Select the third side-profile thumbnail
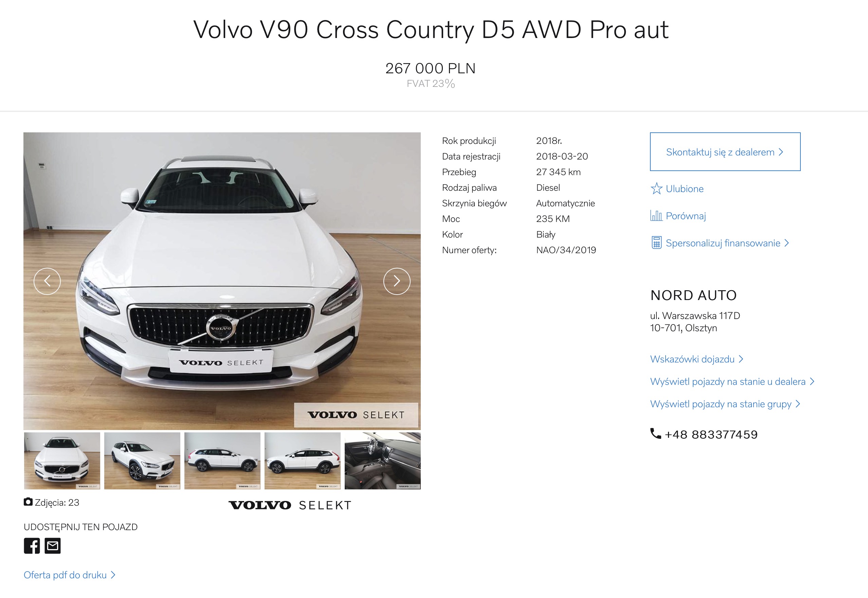Viewport: 868px width, 598px height. (222, 461)
